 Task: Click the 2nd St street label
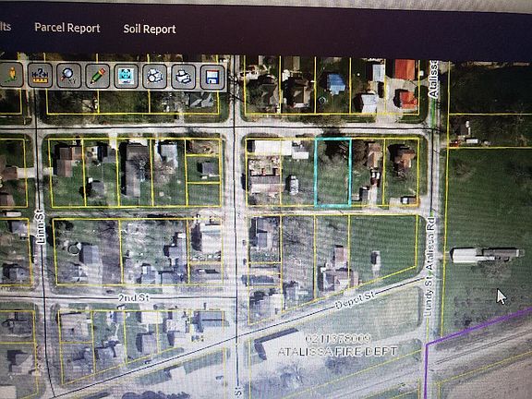coord(134,298)
